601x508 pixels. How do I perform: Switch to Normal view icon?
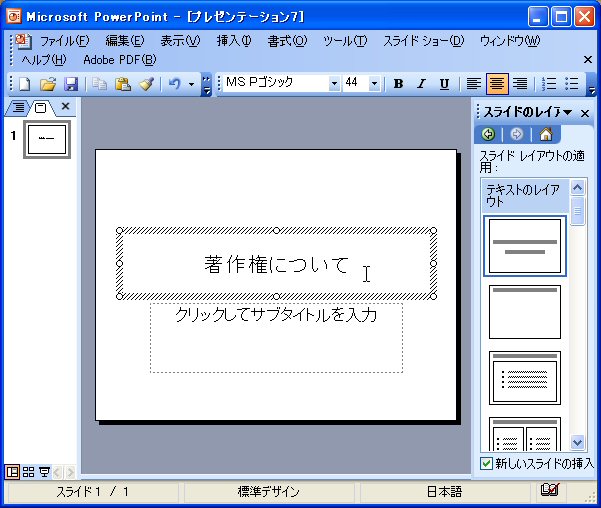(13, 472)
